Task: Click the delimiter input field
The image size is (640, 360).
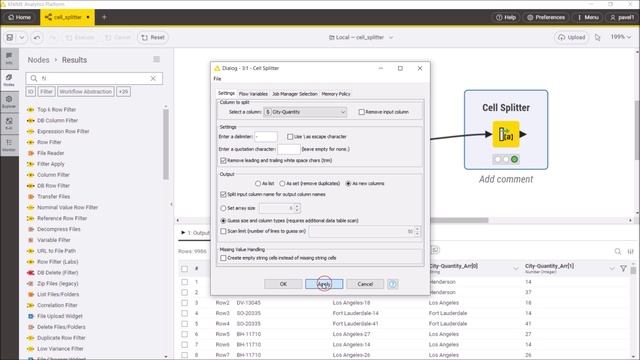Action: [x=266, y=137]
